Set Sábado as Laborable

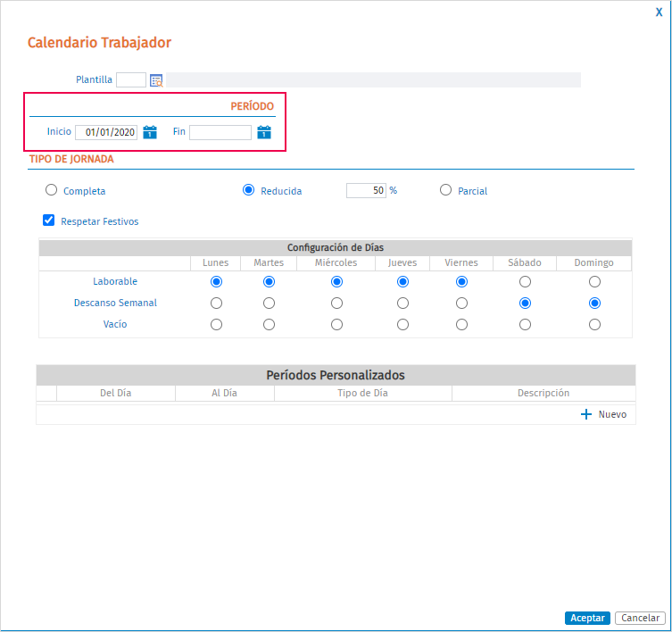point(525,282)
